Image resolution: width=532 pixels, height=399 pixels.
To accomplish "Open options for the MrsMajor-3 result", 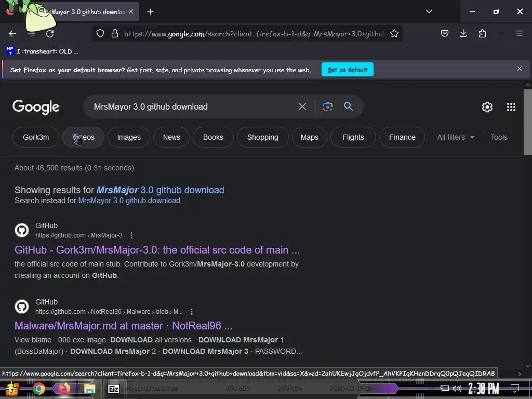I will coord(131,235).
